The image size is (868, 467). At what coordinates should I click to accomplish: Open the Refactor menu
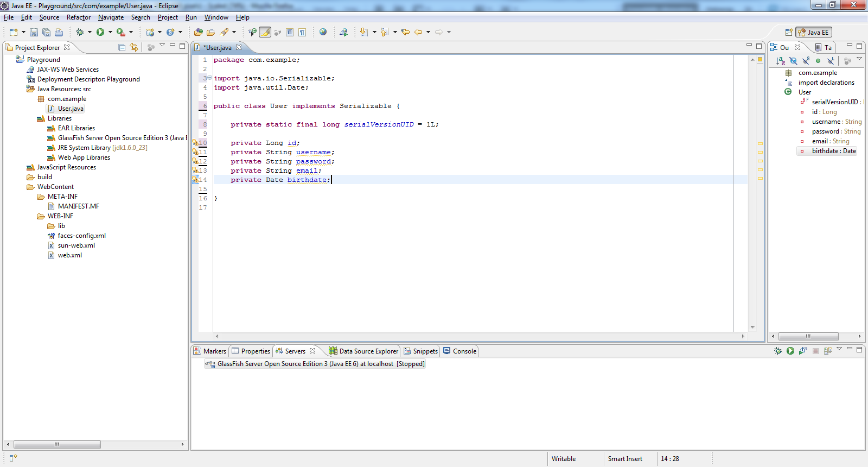tap(79, 17)
